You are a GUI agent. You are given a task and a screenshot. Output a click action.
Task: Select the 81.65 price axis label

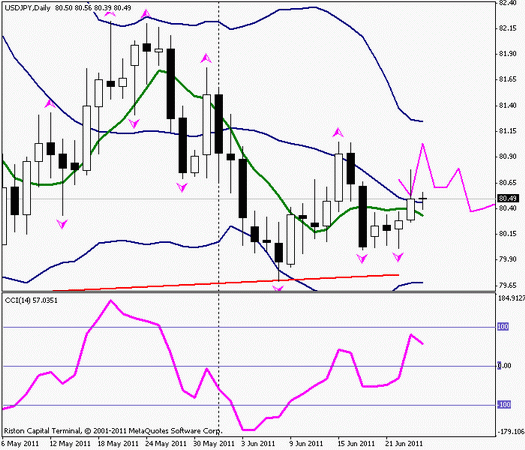508,79
